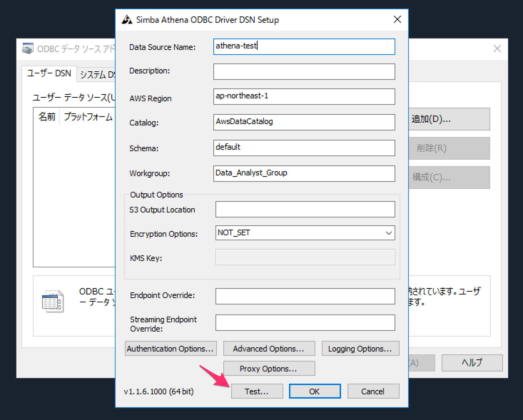523x420 pixels.
Task: Expand the Encryption Options dropdown
Action: (389, 233)
